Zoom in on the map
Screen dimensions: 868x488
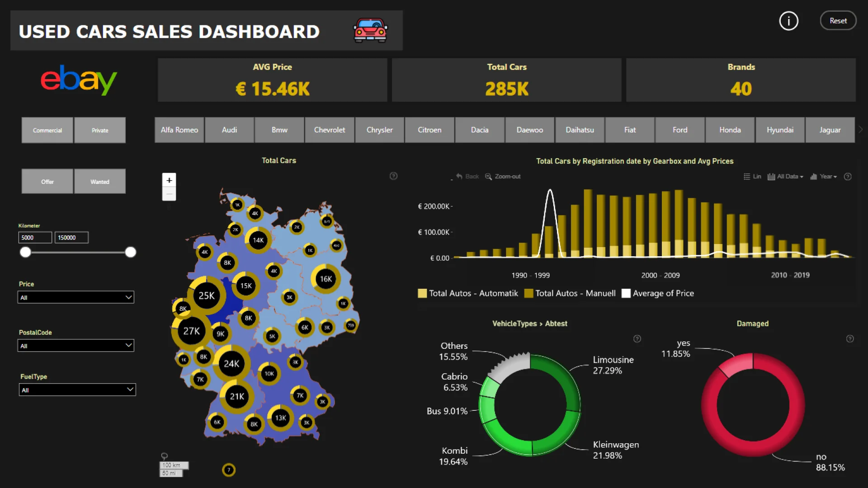pyautogui.click(x=169, y=180)
